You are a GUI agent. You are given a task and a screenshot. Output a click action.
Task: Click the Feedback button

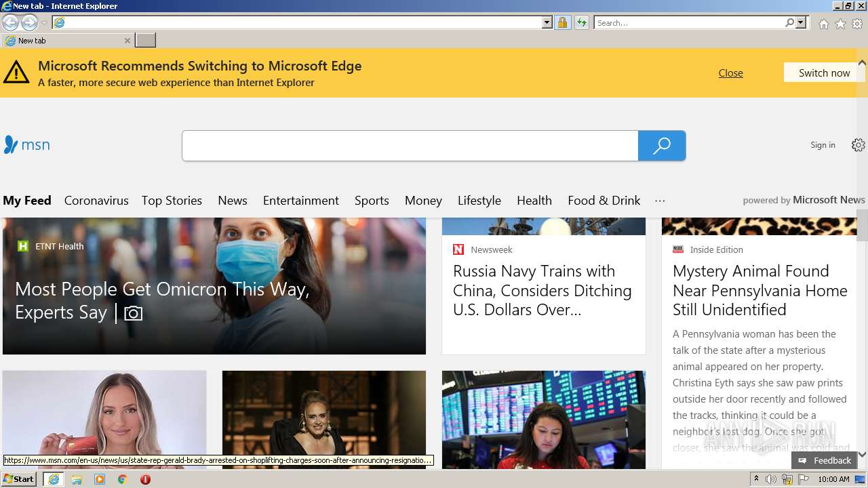pyautogui.click(x=825, y=460)
